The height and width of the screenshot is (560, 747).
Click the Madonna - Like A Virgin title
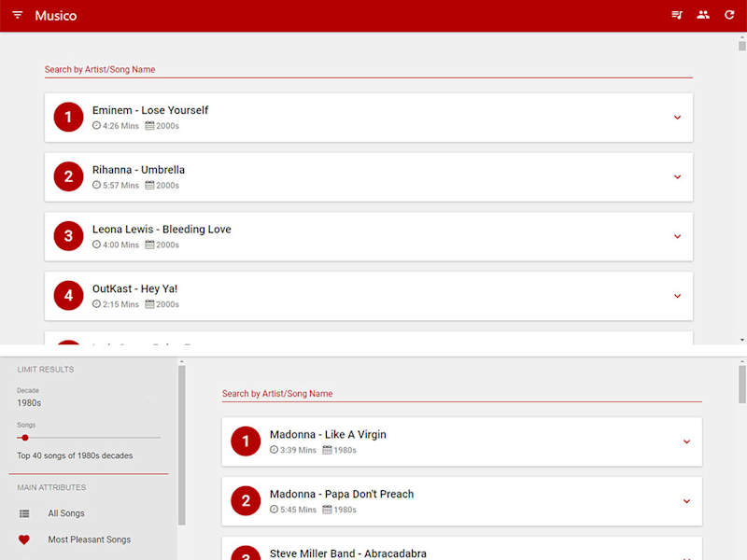328,434
